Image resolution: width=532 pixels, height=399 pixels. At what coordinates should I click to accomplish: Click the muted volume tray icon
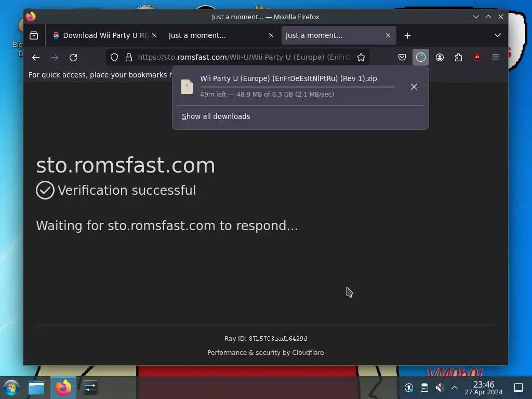440,388
